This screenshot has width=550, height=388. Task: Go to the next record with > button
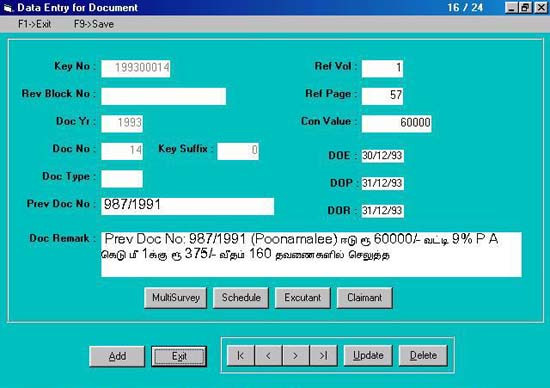[296, 355]
